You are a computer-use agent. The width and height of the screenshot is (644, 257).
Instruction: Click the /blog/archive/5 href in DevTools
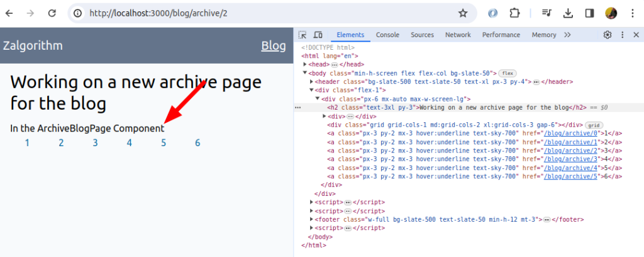(570, 176)
